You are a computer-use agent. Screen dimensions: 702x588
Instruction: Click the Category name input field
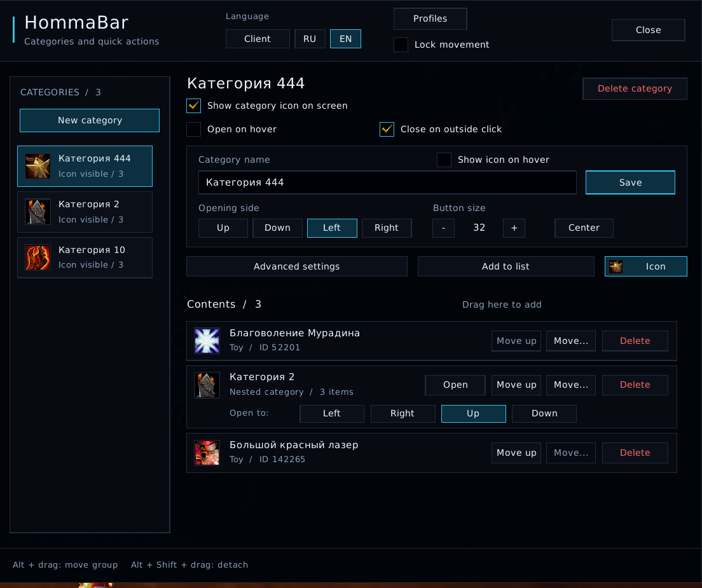387,182
